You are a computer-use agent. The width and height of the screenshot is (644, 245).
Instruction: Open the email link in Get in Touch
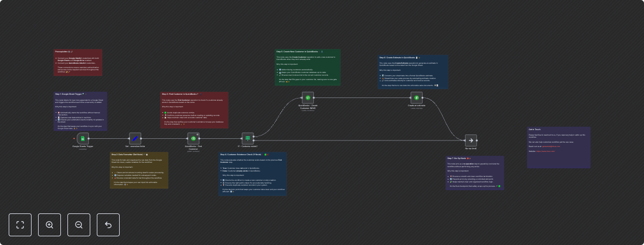(551, 146)
